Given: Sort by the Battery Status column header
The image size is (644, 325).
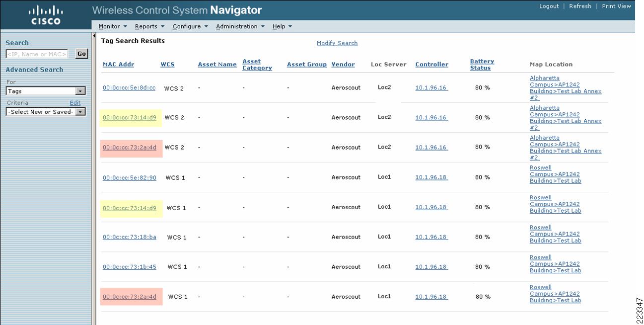Looking at the screenshot, I should click(x=482, y=65).
